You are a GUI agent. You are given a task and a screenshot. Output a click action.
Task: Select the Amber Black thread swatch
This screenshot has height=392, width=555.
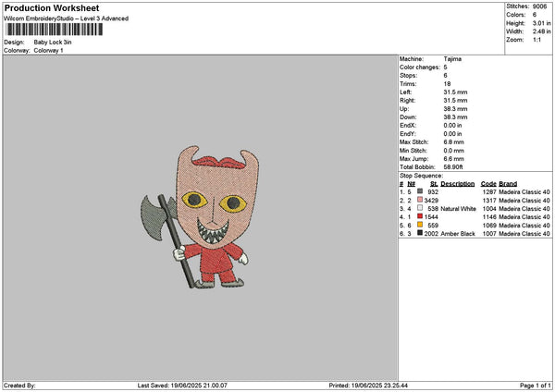(420, 233)
